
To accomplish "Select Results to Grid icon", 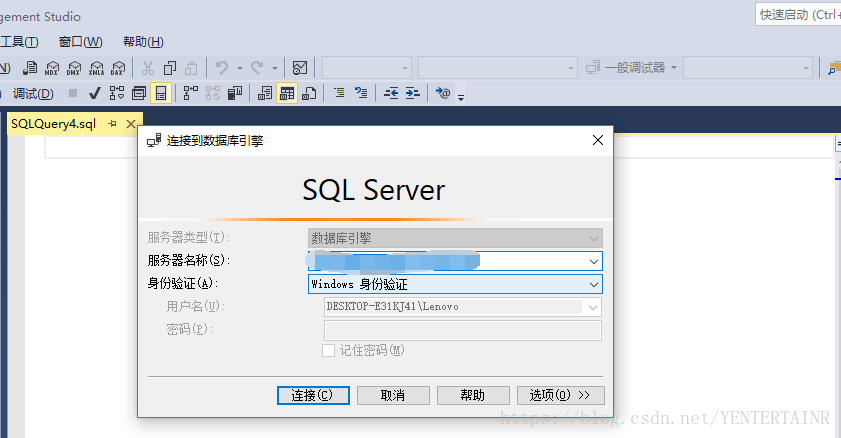I will [x=287, y=93].
